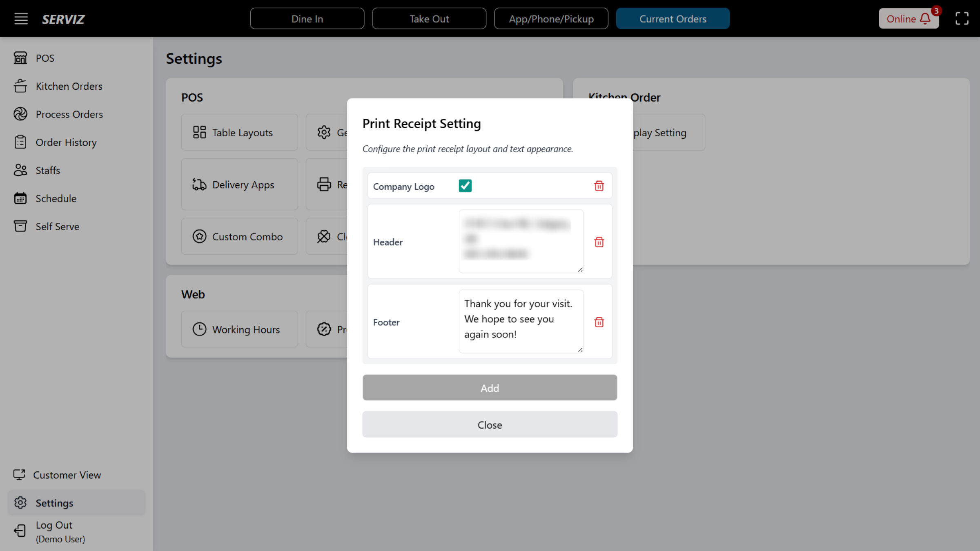Click the delete icon beside the Footer field

pos(599,322)
